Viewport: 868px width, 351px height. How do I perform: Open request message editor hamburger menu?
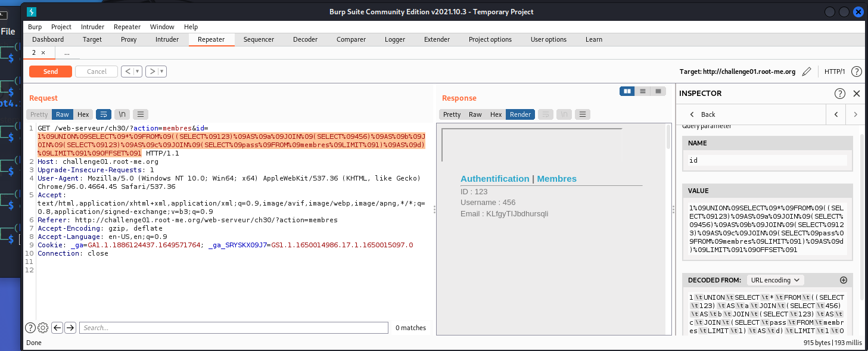[x=141, y=114]
